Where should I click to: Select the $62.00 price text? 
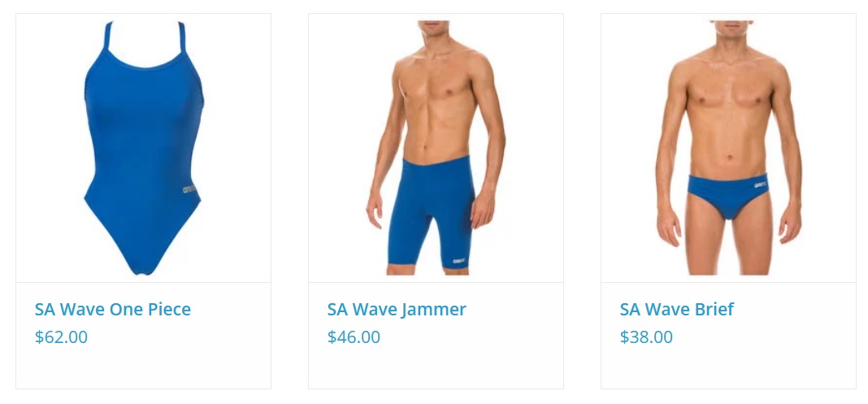(61, 337)
